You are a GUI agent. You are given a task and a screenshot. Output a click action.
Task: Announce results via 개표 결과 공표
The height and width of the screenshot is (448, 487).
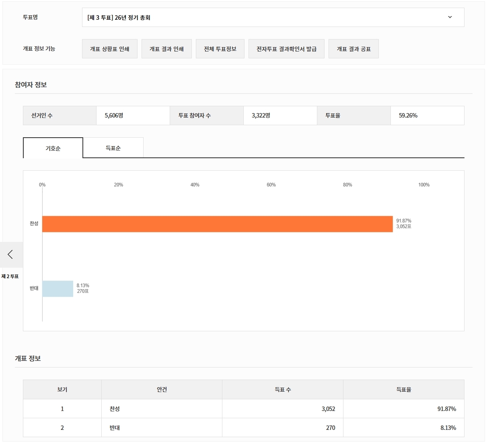click(x=353, y=49)
